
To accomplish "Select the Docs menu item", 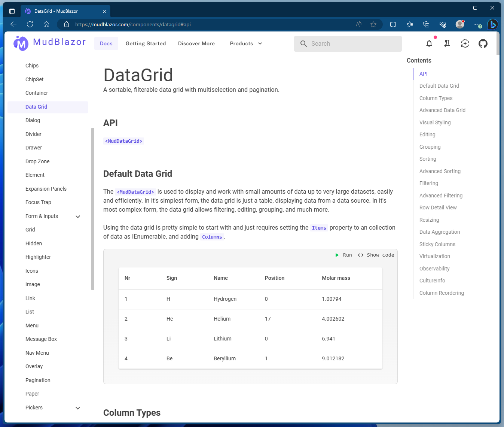I will pyautogui.click(x=106, y=43).
